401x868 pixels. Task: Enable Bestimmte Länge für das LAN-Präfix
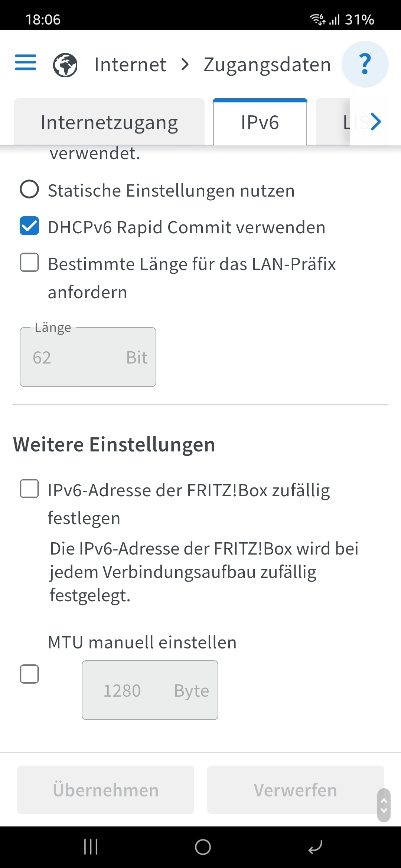click(29, 263)
